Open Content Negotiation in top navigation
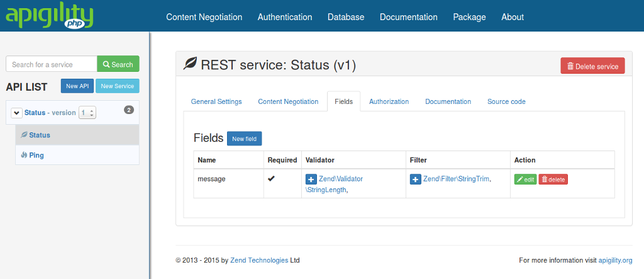This screenshot has width=644, height=279. (204, 17)
